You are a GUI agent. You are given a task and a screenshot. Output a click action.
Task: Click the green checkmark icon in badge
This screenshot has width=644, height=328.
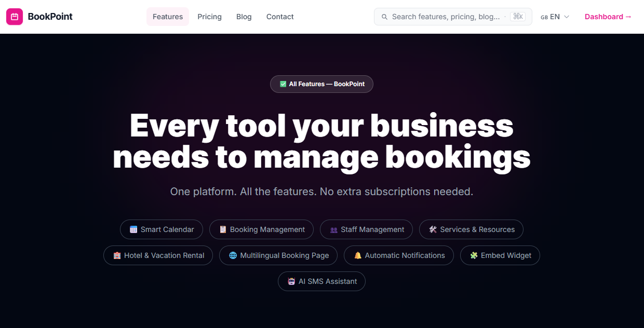point(283,84)
